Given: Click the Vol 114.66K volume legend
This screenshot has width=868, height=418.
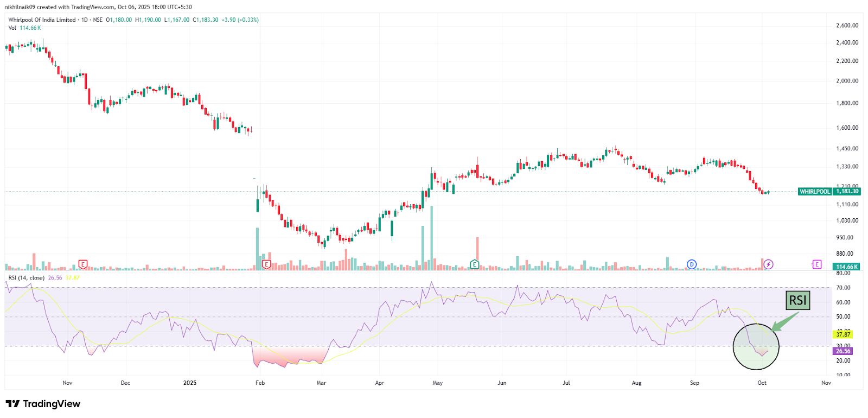Looking at the screenshot, I should click(24, 28).
